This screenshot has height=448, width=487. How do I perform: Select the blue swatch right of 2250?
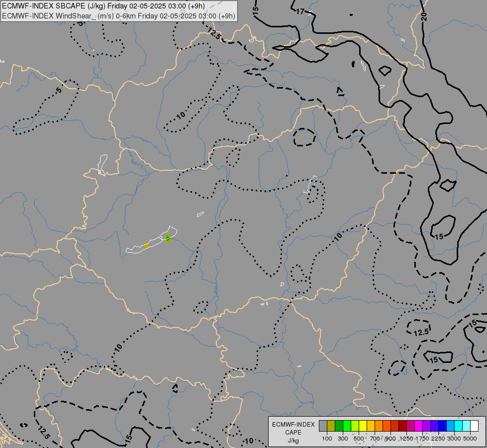tap(443, 426)
